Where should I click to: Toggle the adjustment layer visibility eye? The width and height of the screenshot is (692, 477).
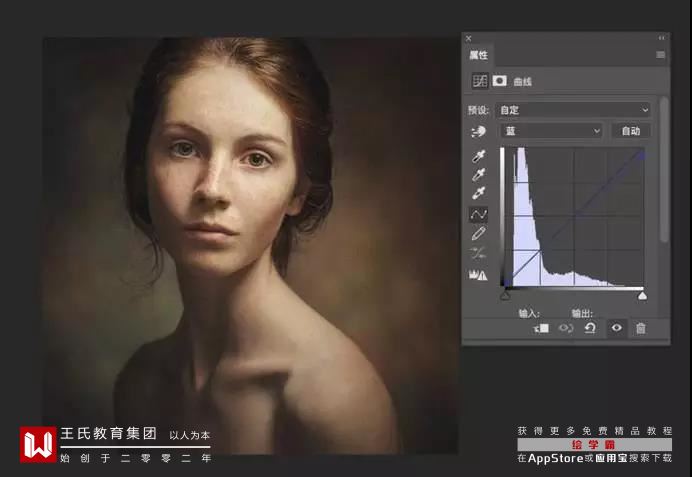coord(617,328)
